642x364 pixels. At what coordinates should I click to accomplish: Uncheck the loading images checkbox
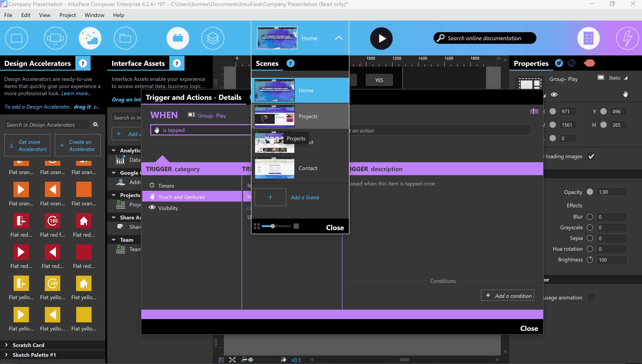coord(591,156)
